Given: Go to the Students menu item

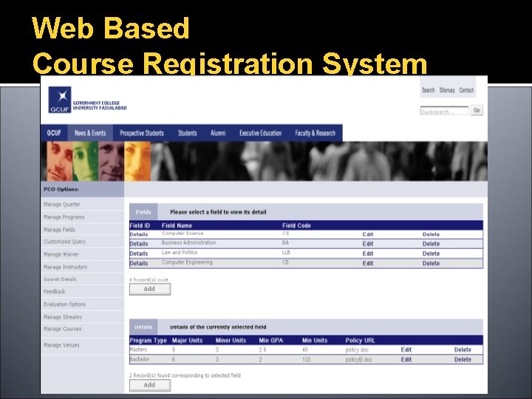Looking at the screenshot, I should tap(188, 133).
